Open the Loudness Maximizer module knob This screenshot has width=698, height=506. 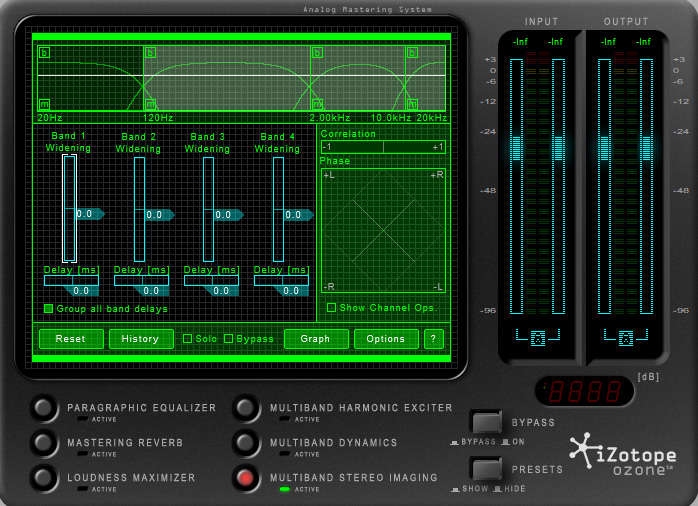point(44,477)
